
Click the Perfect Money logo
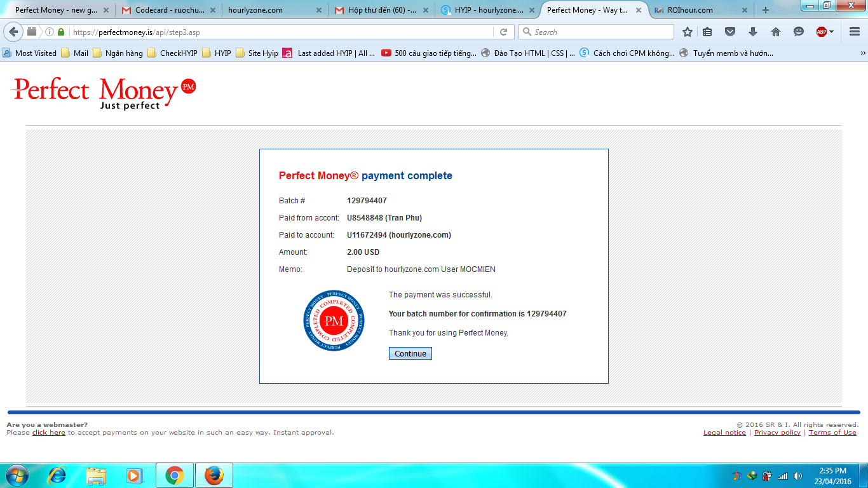(104, 93)
